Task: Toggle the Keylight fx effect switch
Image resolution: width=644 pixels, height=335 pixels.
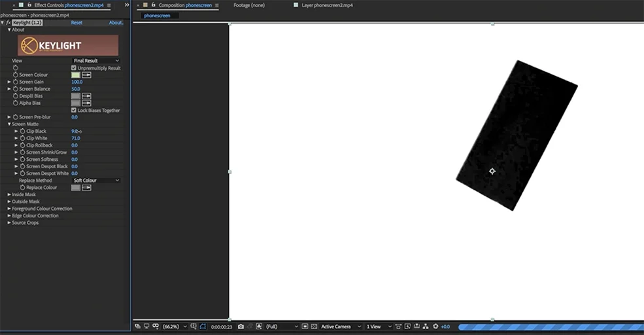Action: [8, 23]
